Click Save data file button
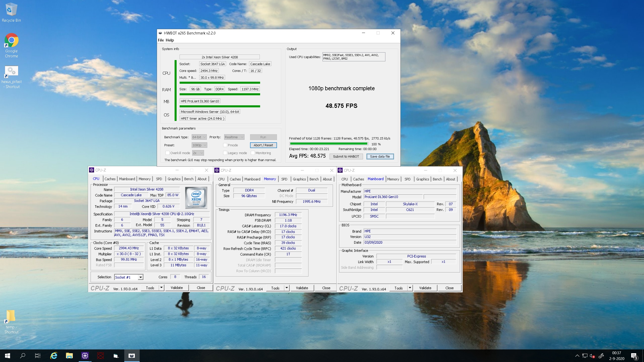 380,156
